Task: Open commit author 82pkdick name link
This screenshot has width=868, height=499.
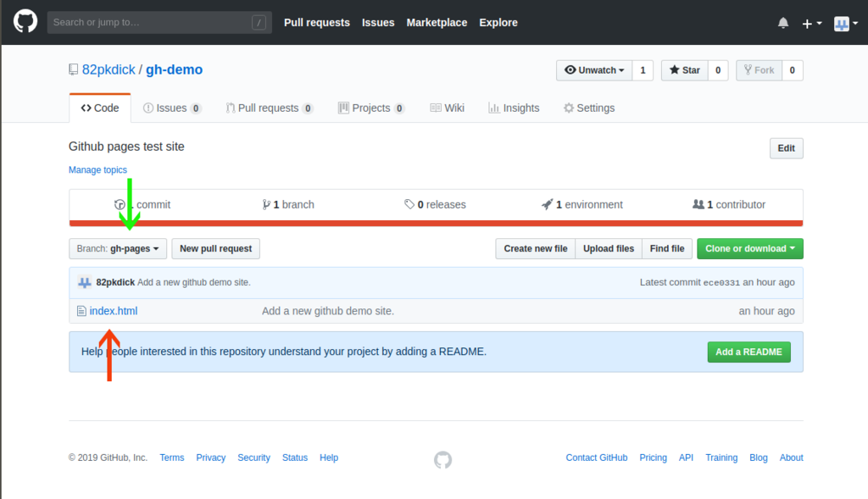Action: (115, 282)
